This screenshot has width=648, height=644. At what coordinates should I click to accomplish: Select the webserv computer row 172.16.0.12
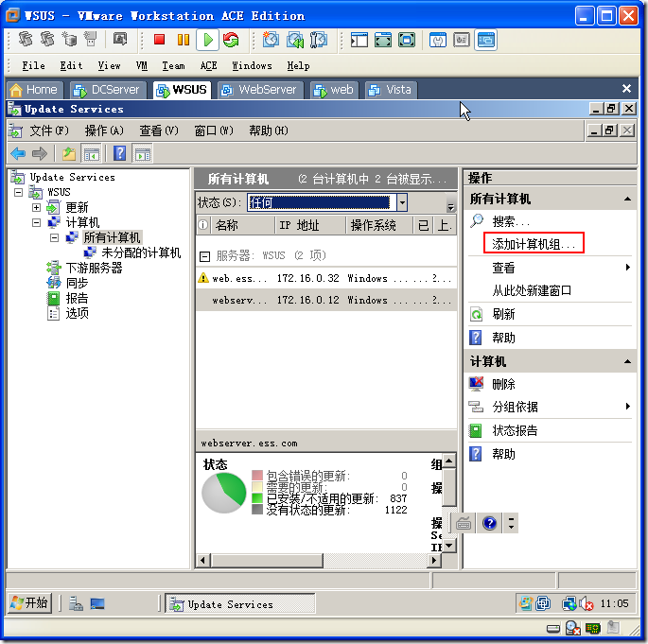(x=326, y=300)
